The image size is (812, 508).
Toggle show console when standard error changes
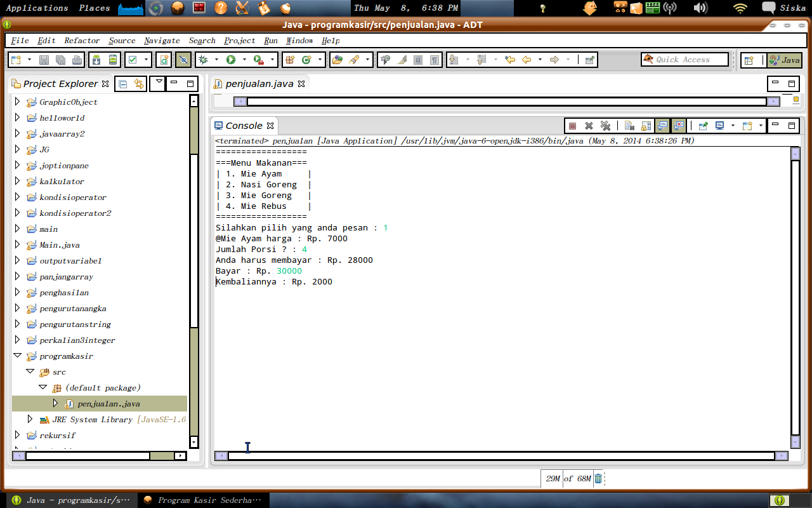tap(679, 125)
